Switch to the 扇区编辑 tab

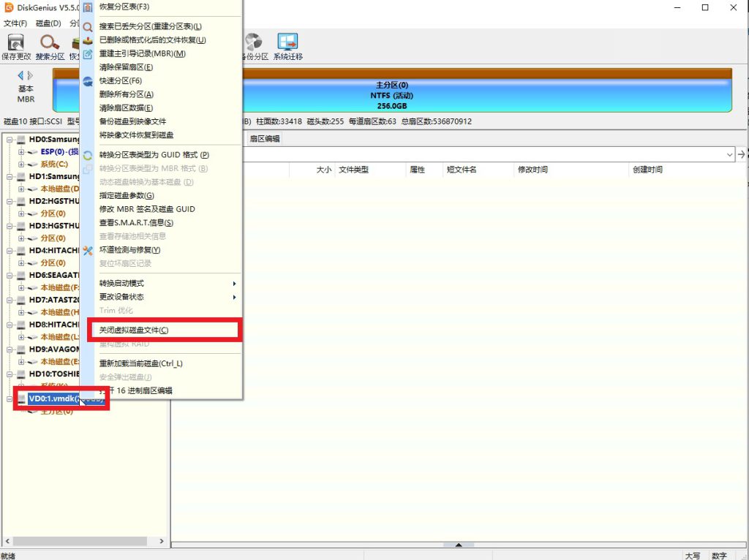tap(264, 139)
